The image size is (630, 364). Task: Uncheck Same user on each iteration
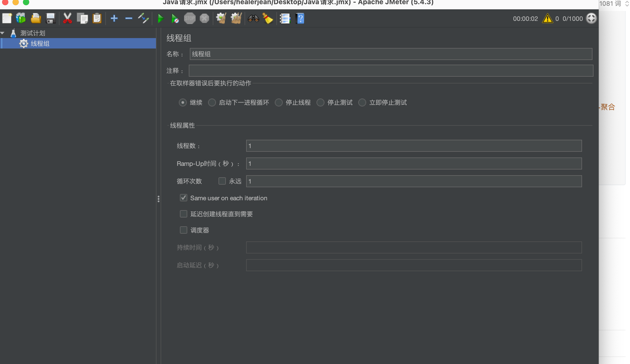184,198
